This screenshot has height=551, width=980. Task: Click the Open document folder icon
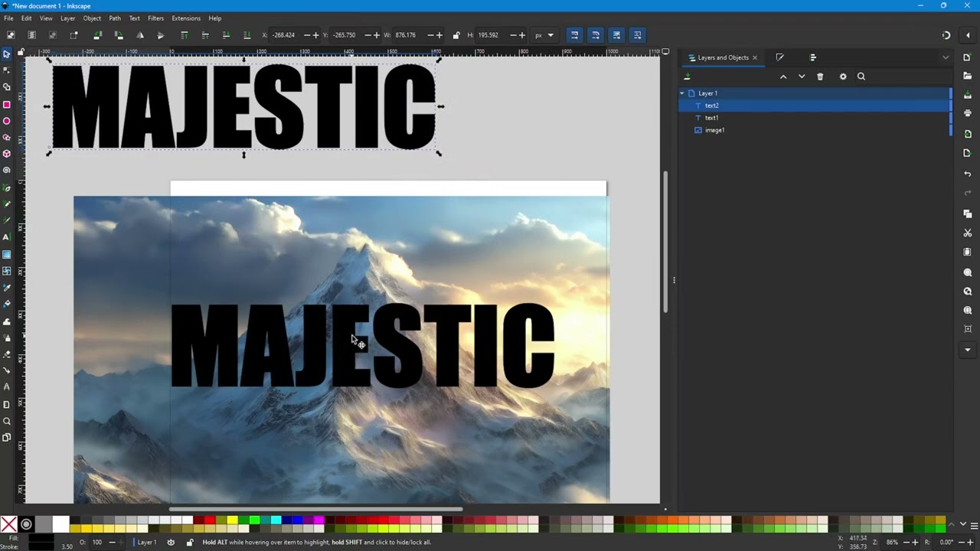[968, 75]
